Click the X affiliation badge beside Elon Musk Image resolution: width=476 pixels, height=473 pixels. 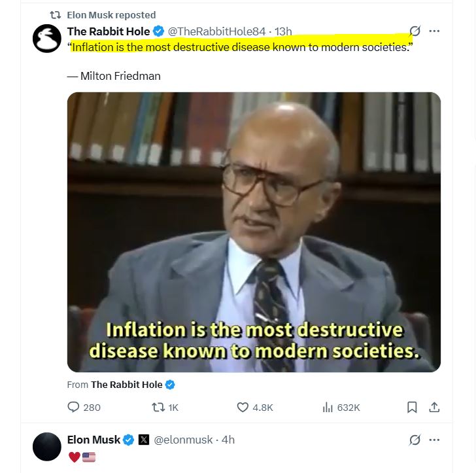click(x=144, y=440)
